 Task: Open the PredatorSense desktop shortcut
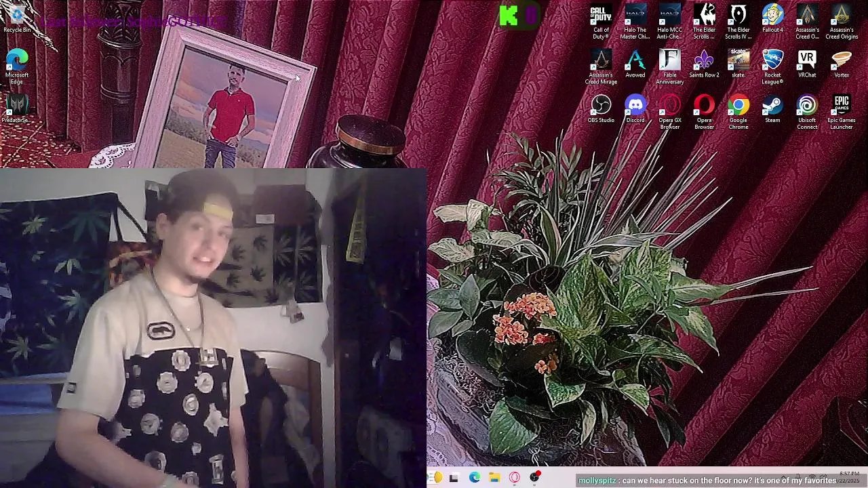[17, 108]
